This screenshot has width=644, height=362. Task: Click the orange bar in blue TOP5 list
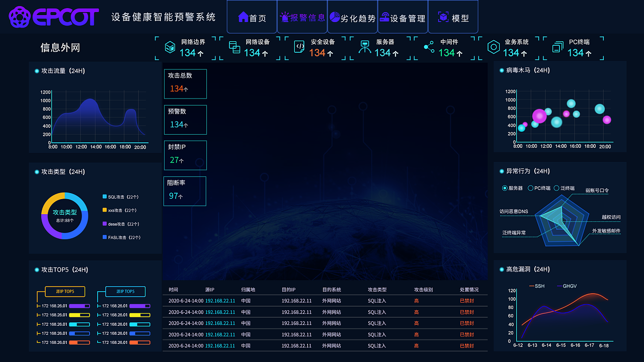click(140, 342)
